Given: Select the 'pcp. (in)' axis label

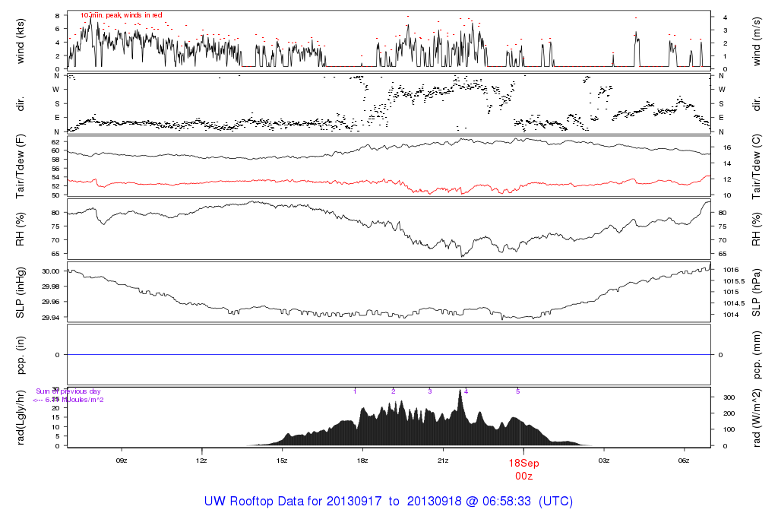Looking at the screenshot, I should pyautogui.click(x=21, y=355).
